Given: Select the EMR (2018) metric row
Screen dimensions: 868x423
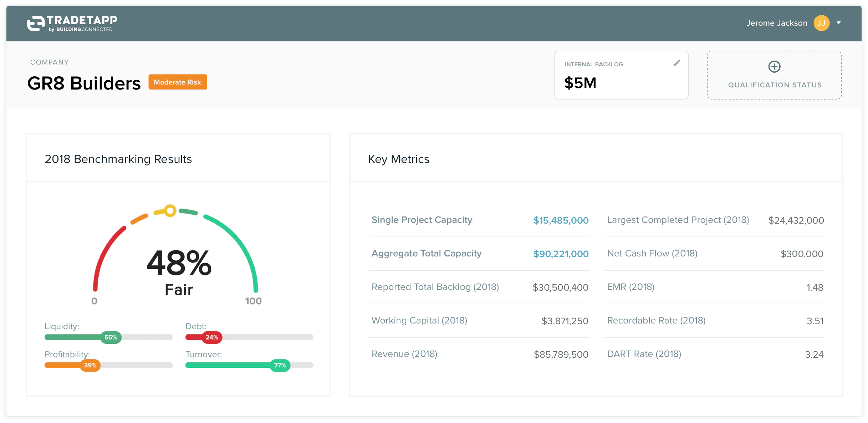Looking at the screenshot, I should (x=630, y=287).
